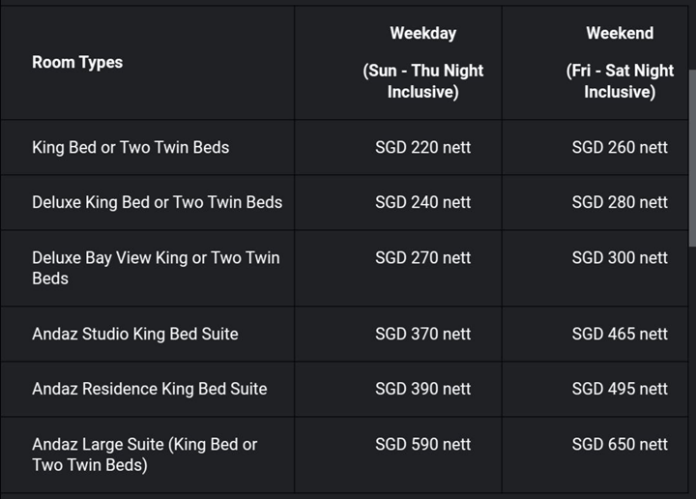Click the SGD 370 nett price cell

pos(423,334)
